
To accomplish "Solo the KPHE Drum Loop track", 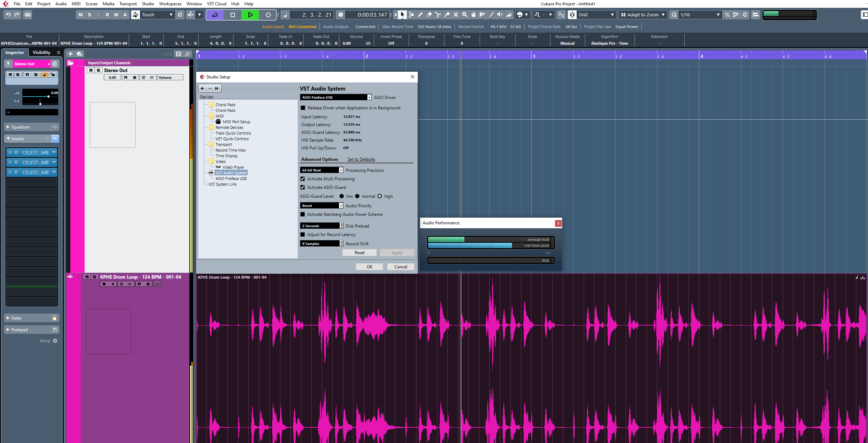I will click(95, 277).
